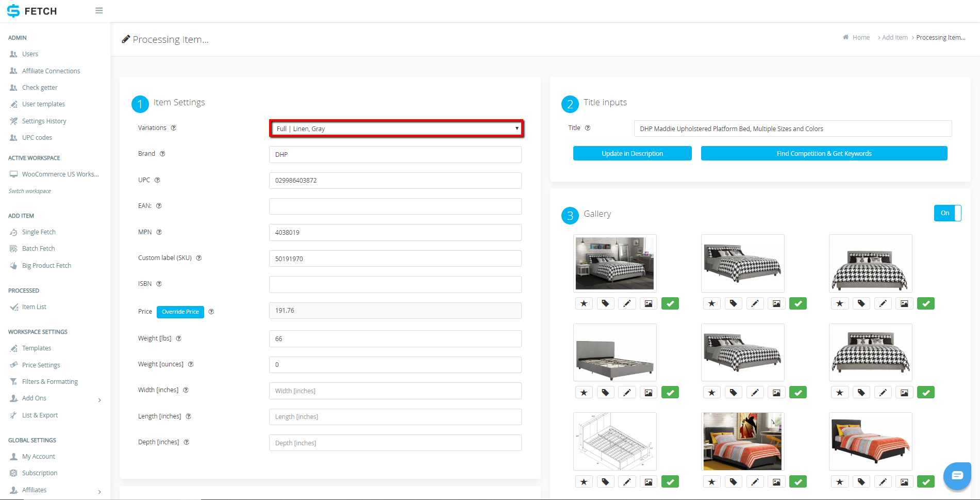
Task: Click the help icon beside Override Price
Action: 211,312
